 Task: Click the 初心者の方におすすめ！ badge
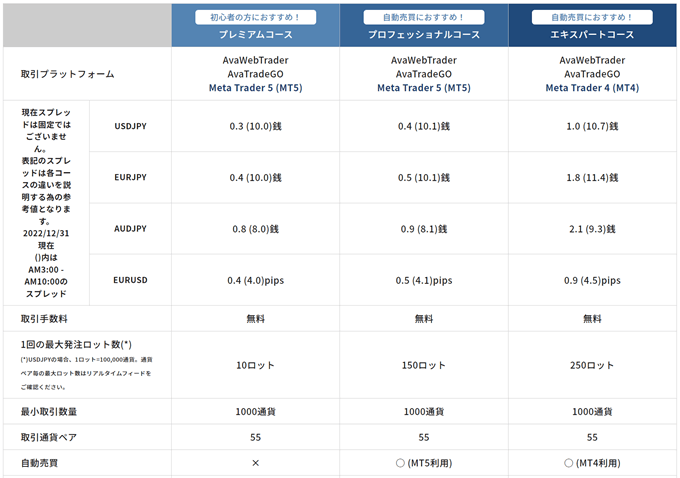point(255,17)
